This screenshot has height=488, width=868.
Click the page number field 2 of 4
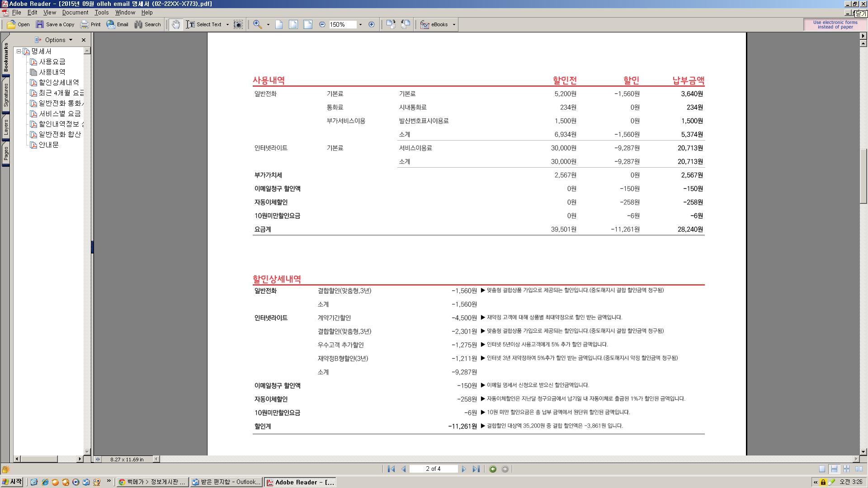(x=433, y=469)
